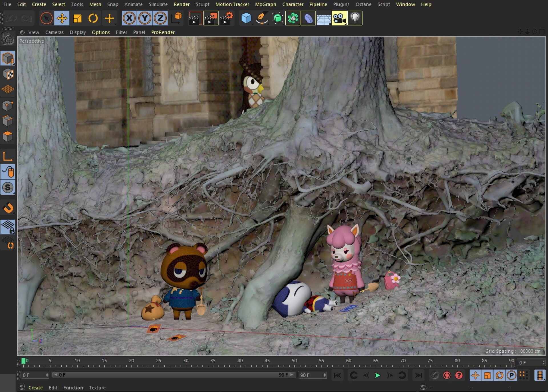Toggle Viewport Solo S icon
This screenshot has width=548, height=392.
pyautogui.click(x=8, y=187)
